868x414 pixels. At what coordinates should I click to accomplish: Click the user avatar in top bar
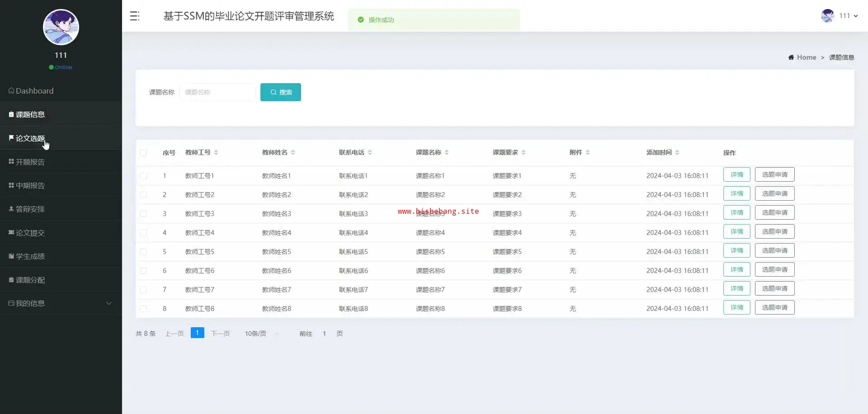827,16
